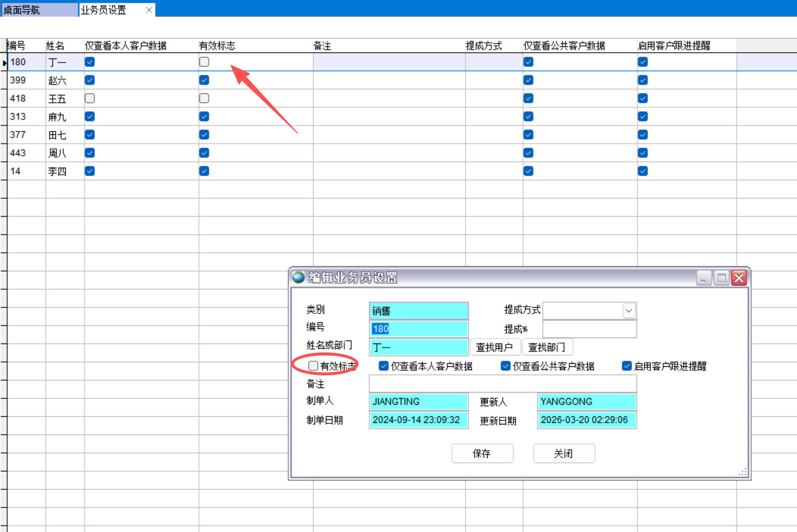Click the 提成% input field
The image size is (797, 532).
pyautogui.click(x=589, y=329)
